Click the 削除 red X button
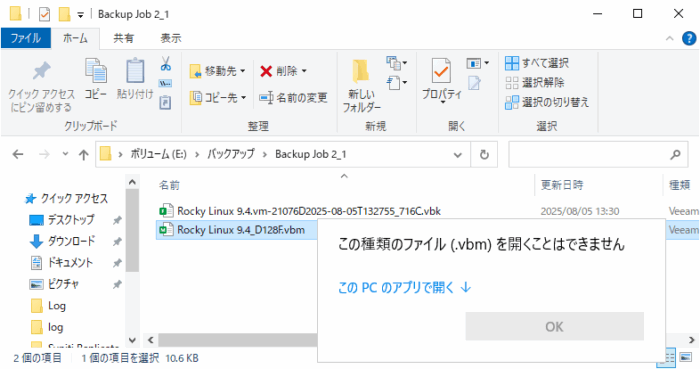This screenshot has height=369, width=700. pos(283,71)
